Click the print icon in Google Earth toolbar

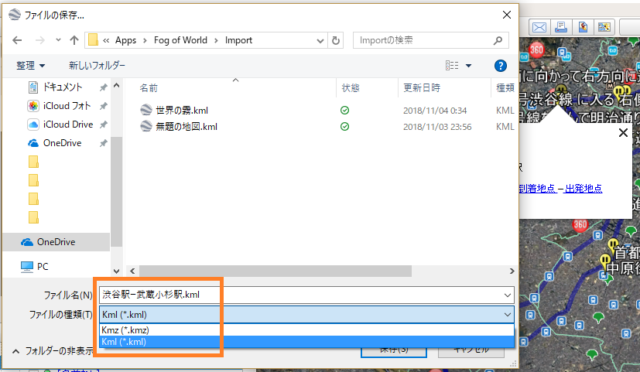561,27
